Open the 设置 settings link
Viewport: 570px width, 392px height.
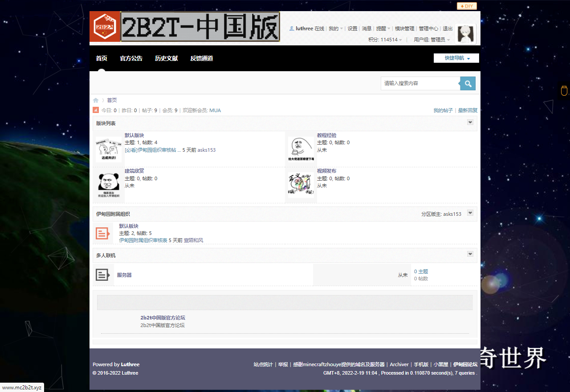[x=352, y=28]
